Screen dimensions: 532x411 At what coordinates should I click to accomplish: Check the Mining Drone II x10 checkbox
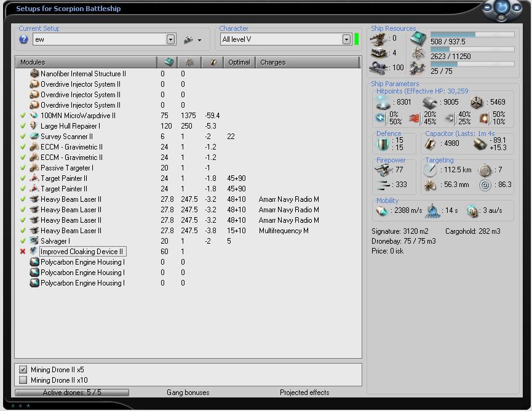pos(23,380)
